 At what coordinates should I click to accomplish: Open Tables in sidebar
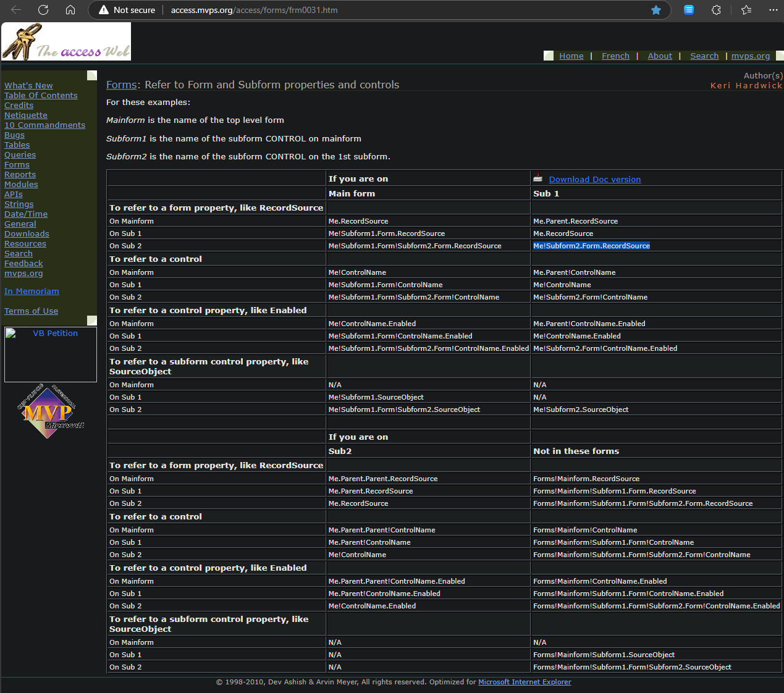pos(17,145)
